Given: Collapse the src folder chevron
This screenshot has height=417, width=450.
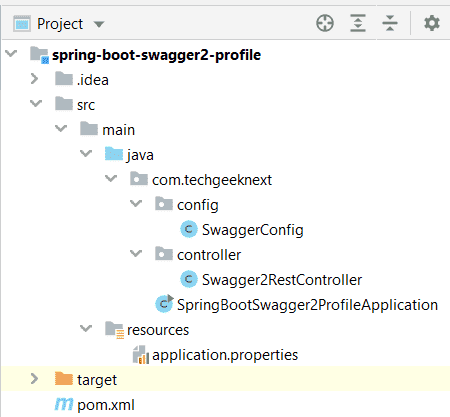Looking at the screenshot, I should click(x=36, y=103).
